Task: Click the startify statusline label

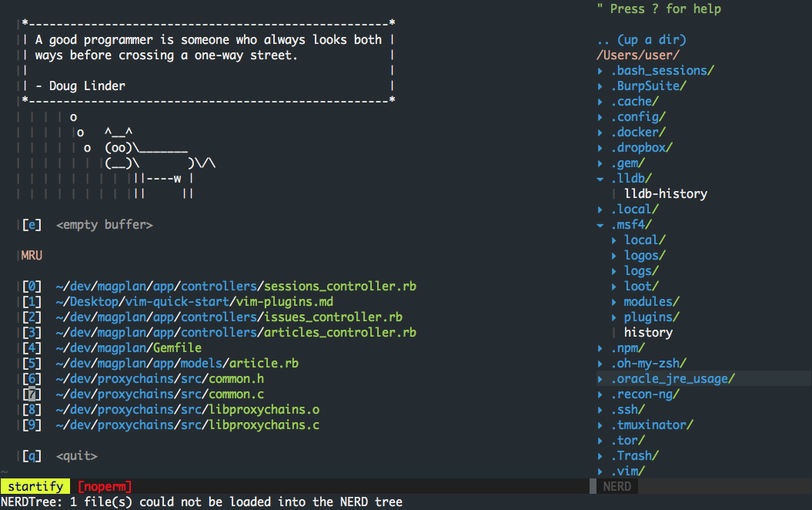Action: click(35, 486)
